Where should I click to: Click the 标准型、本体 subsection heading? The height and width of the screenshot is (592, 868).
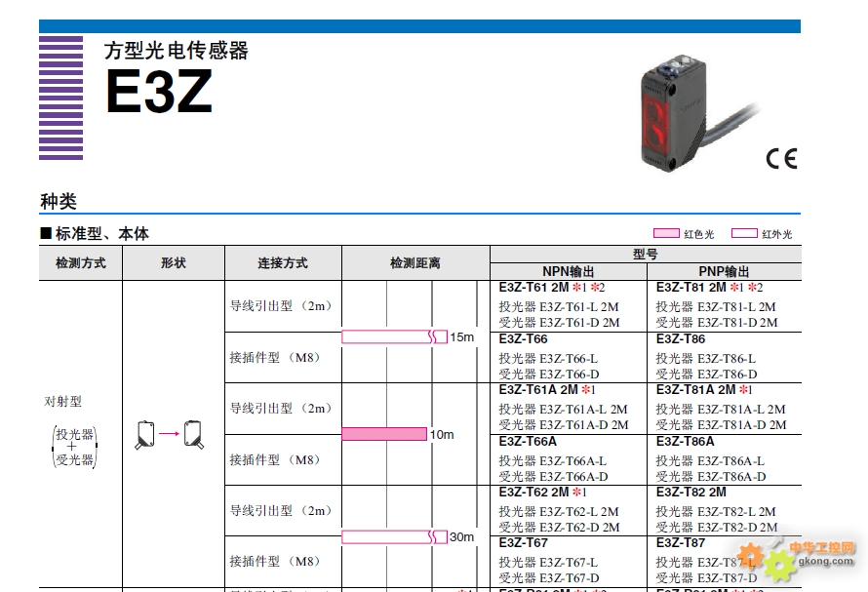(95, 234)
